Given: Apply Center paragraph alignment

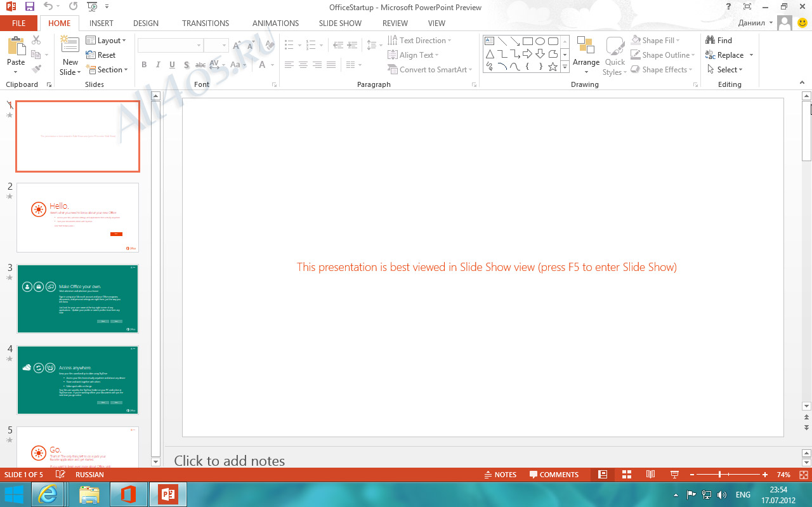Looking at the screenshot, I should point(303,65).
